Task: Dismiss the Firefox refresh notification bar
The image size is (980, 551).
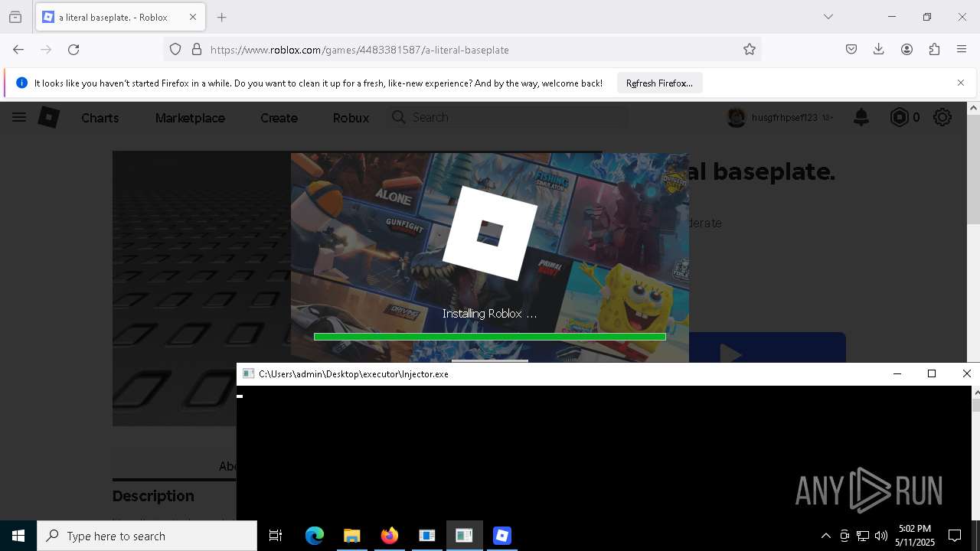Action: pos(961,83)
